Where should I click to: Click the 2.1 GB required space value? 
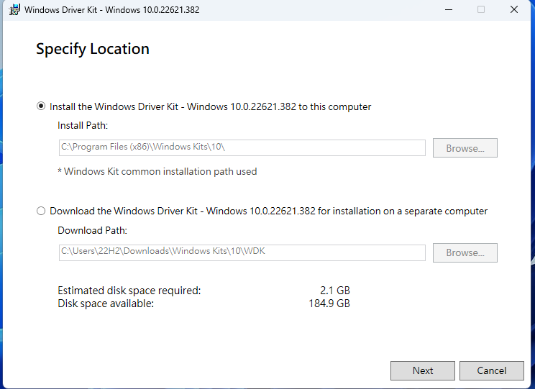(335, 291)
